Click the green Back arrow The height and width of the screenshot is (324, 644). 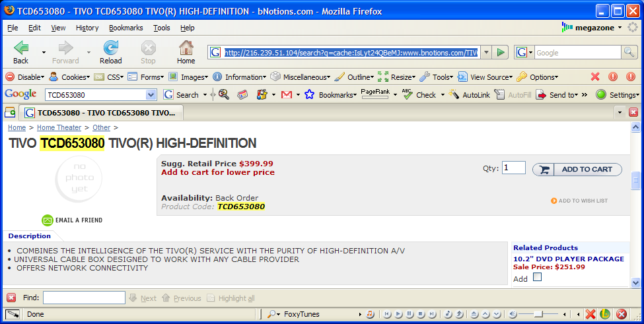point(21,48)
